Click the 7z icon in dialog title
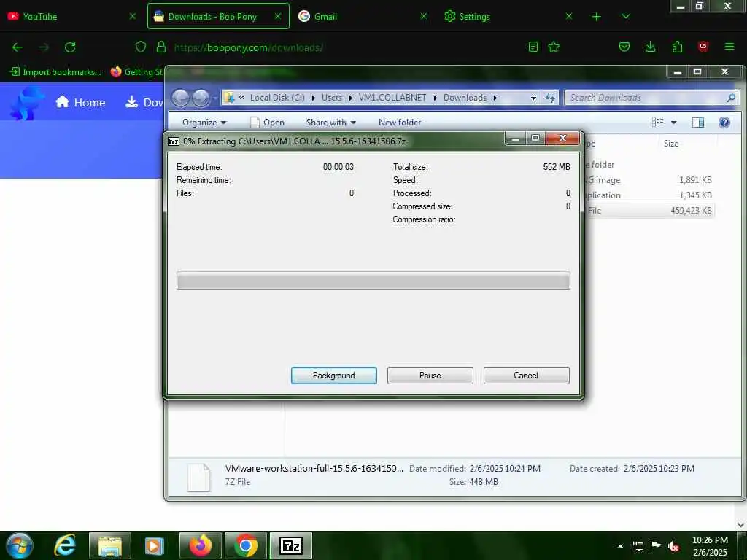The image size is (747, 560). [174, 141]
